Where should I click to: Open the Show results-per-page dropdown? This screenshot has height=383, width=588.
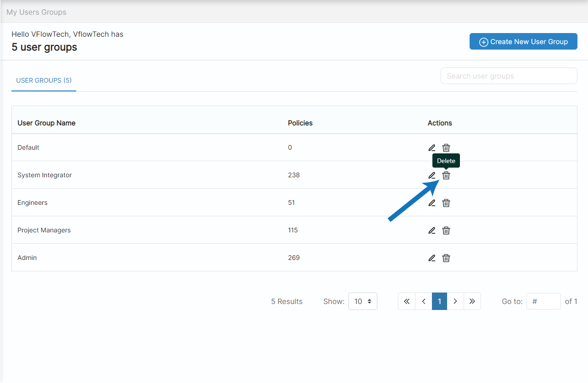[x=363, y=301]
